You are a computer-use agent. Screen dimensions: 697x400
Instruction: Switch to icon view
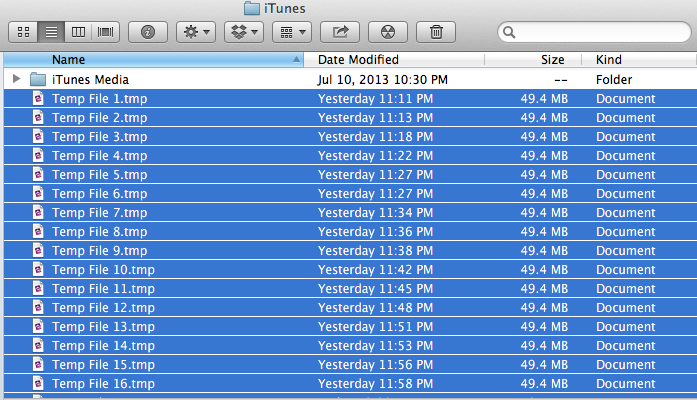click(x=24, y=32)
